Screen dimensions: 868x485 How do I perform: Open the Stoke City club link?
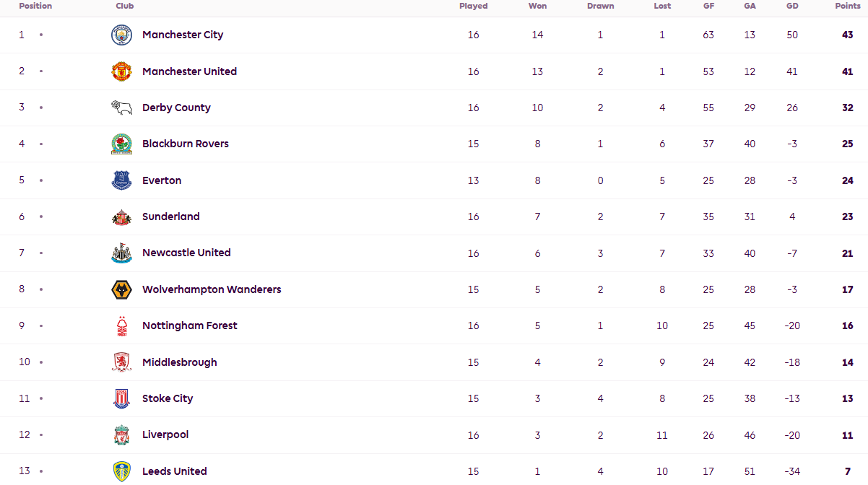(x=168, y=398)
